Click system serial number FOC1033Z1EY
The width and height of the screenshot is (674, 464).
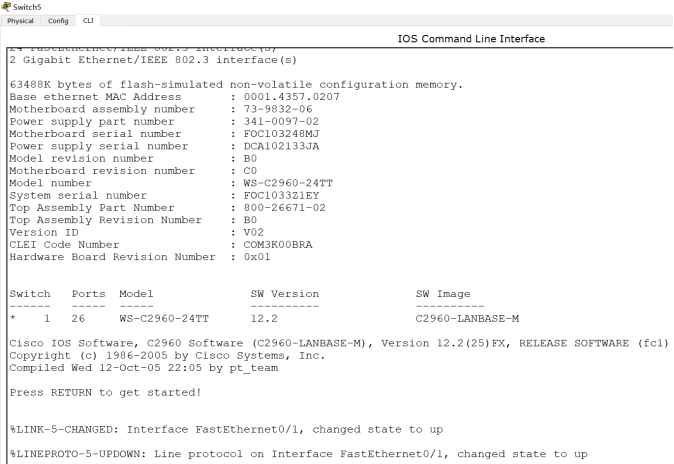[281, 196]
